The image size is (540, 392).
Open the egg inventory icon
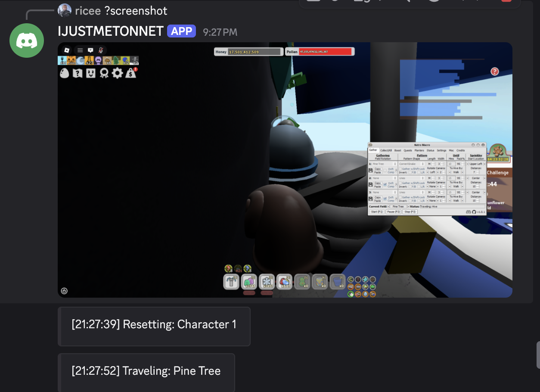coord(64,73)
